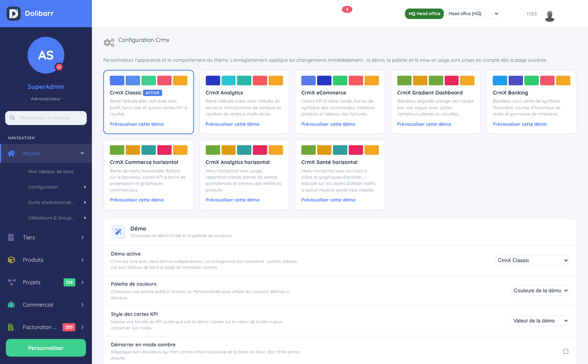Expand the Utilisateurs & Groupes submenu arrow
Viewport: 588px width, 364px height.
pos(85,218)
